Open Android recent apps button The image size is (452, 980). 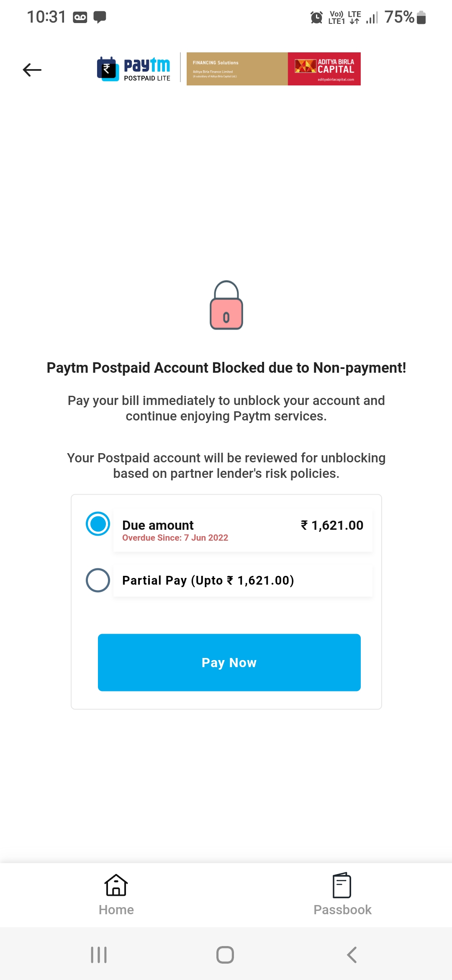click(99, 955)
